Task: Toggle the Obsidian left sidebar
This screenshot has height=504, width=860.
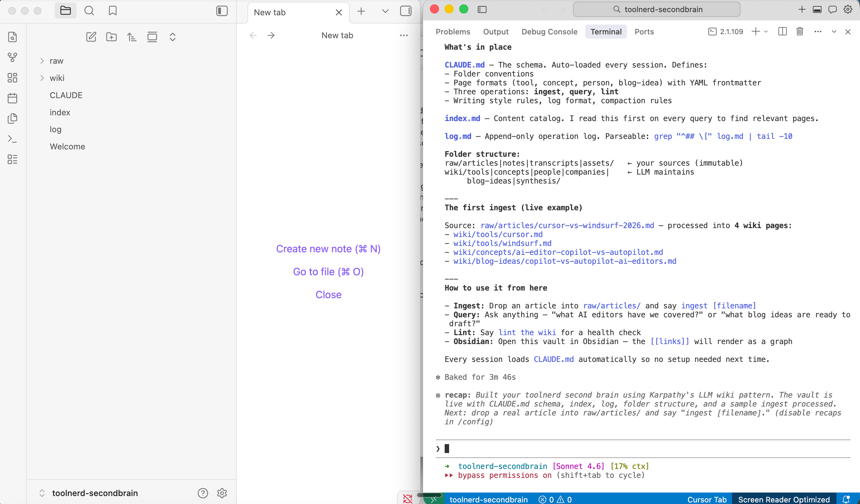Action: [x=222, y=11]
